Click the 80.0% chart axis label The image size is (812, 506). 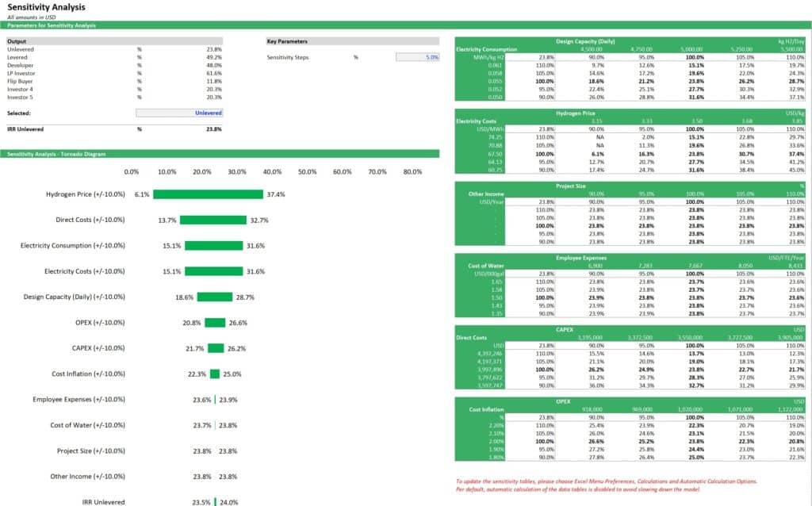coord(412,172)
